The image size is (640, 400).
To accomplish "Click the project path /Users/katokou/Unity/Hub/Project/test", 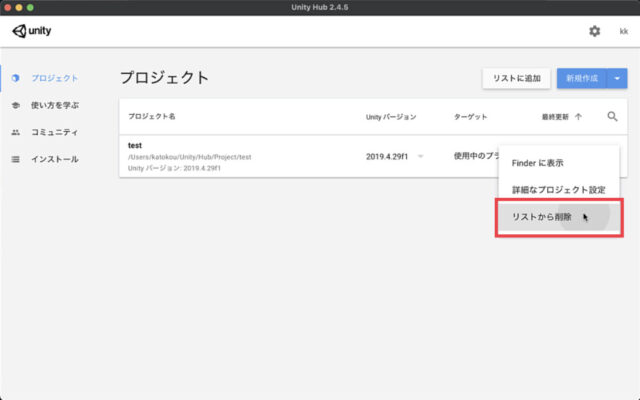I will point(189,157).
